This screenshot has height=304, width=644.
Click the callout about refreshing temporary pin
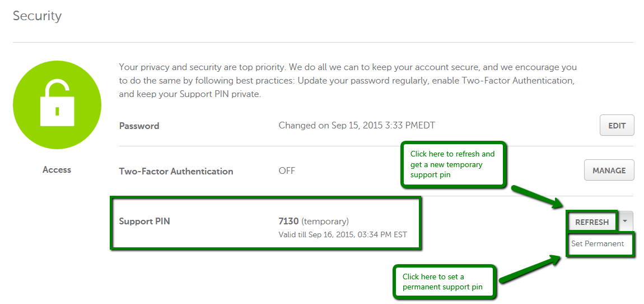click(x=452, y=164)
